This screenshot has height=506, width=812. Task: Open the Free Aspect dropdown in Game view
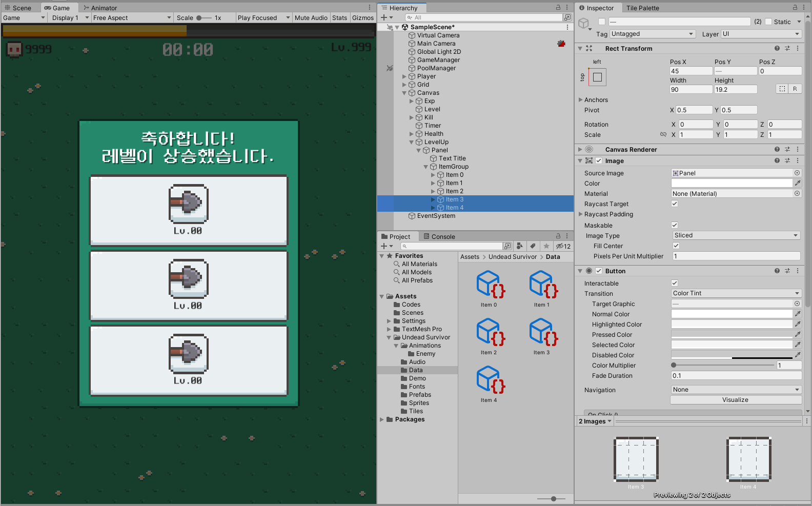[x=132, y=17]
